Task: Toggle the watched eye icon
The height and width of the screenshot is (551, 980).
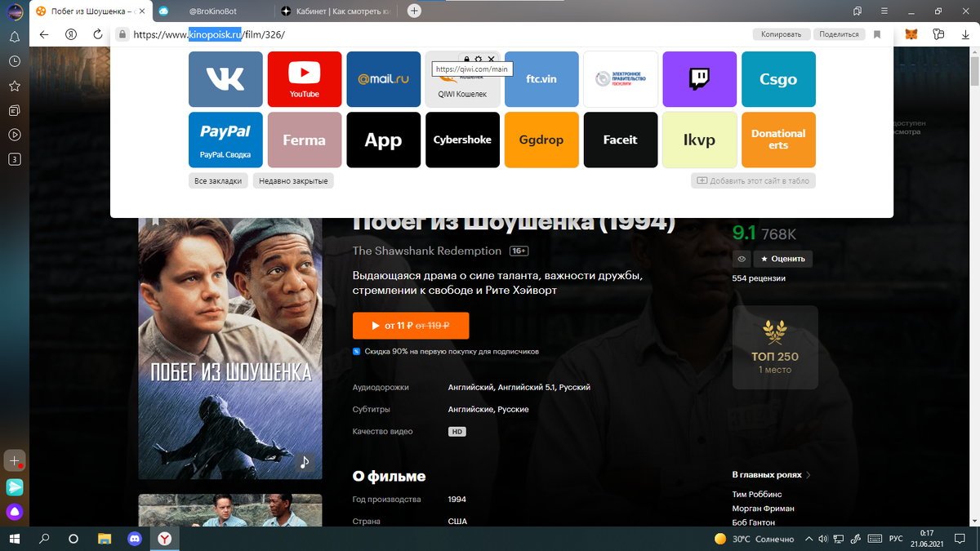Action: click(x=742, y=259)
